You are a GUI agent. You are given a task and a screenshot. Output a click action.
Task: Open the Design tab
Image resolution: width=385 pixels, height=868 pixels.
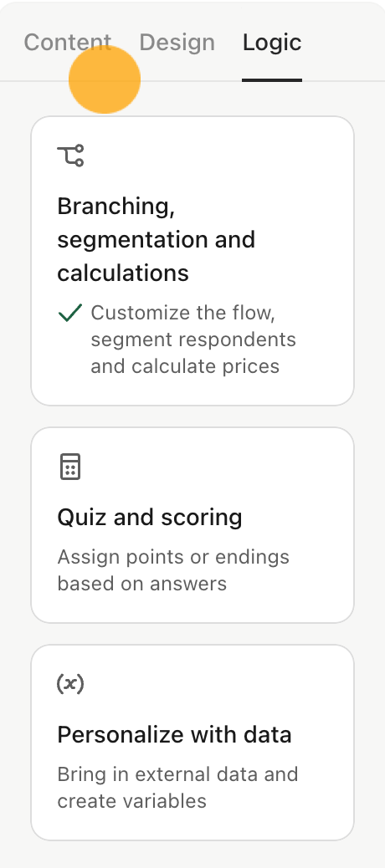(x=177, y=42)
